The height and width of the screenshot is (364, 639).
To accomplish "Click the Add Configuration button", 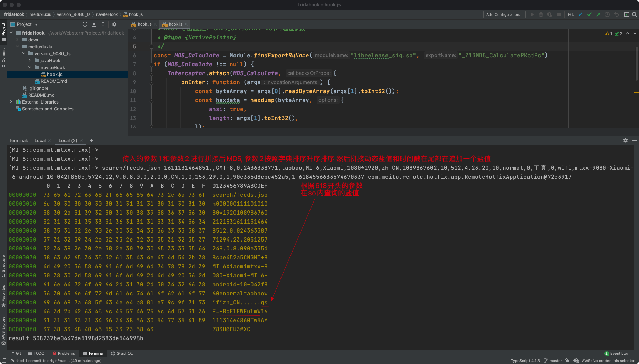I will pos(504,14).
